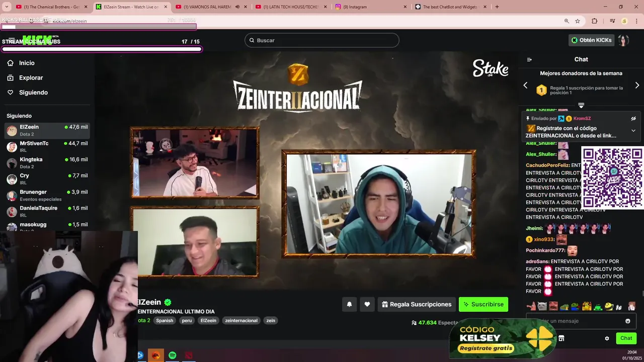Viewport: 644px width, 362px height.
Task: Click the Buscar search field
Action: click(322, 40)
